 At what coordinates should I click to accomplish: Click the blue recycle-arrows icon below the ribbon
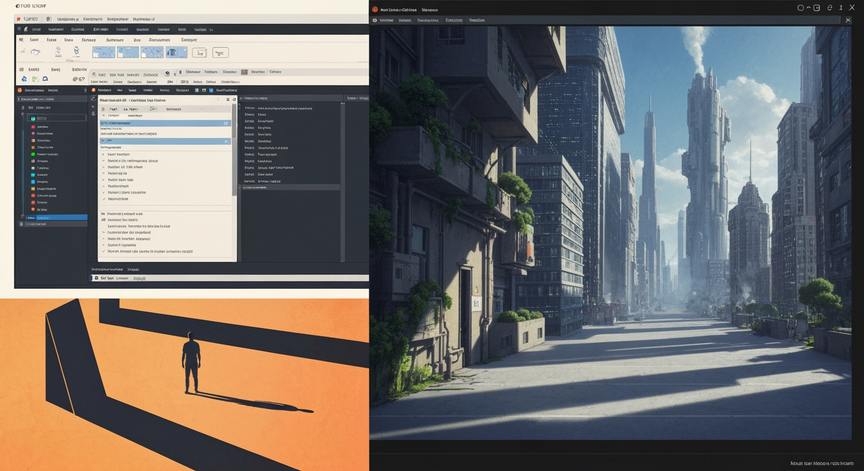click(24, 79)
